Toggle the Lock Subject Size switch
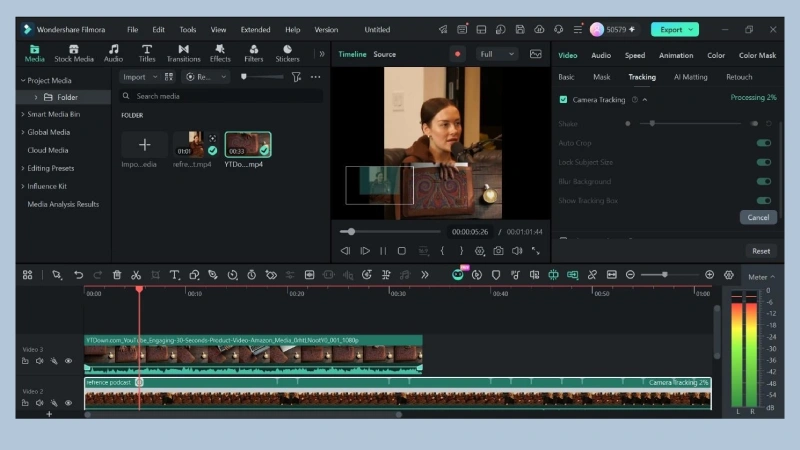This screenshot has height=450, width=800. click(x=764, y=162)
